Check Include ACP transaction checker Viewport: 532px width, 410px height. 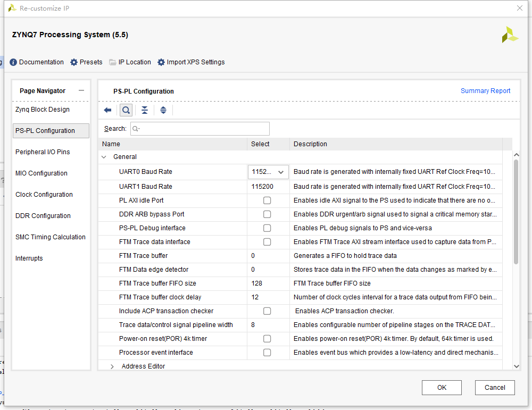point(267,311)
